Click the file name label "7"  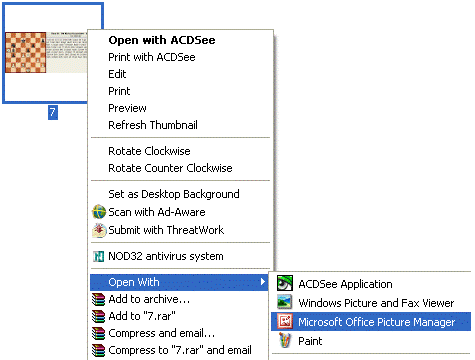click(53, 112)
